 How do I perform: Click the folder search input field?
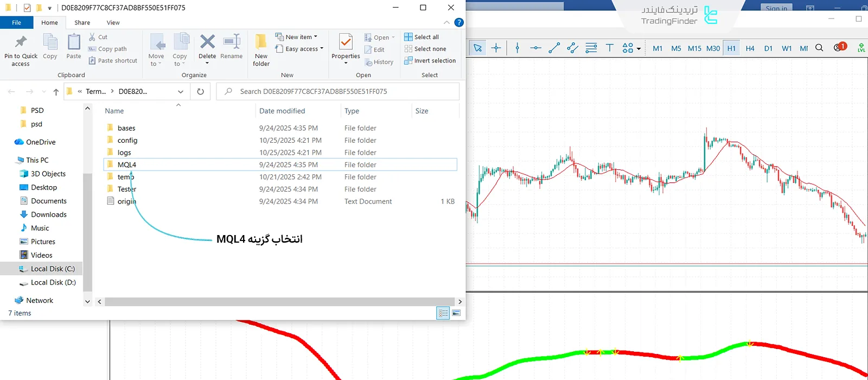337,91
